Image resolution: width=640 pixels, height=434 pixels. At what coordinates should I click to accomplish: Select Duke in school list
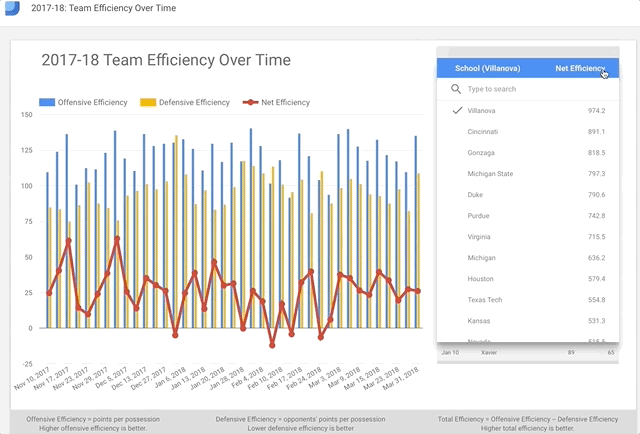click(x=528, y=195)
